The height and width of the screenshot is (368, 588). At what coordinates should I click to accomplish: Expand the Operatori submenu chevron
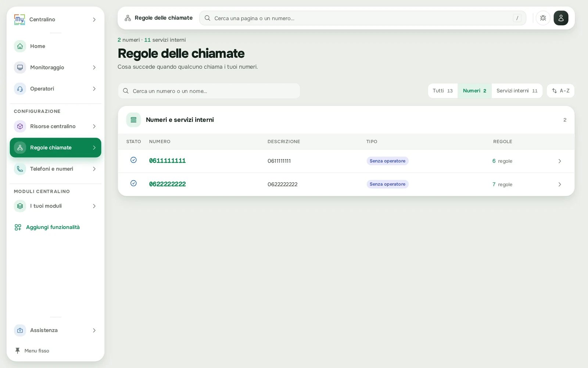[x=94, y=89]
